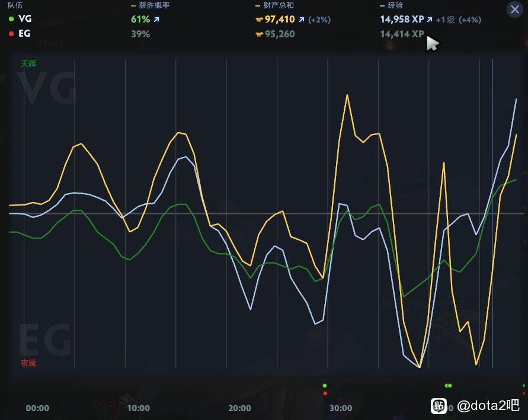Click the 00:00 timeline label

coord(37,408)
